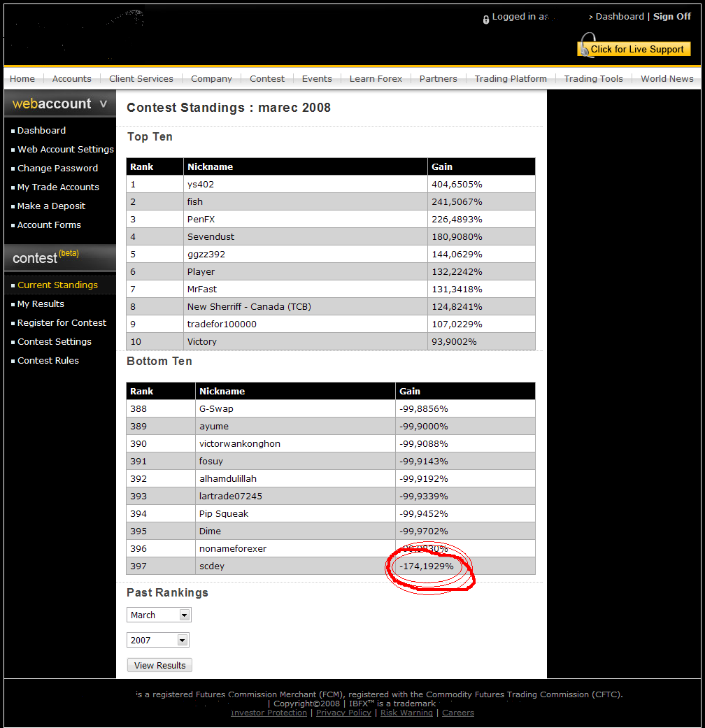Click nickname ayume

[x=214, y=426]
